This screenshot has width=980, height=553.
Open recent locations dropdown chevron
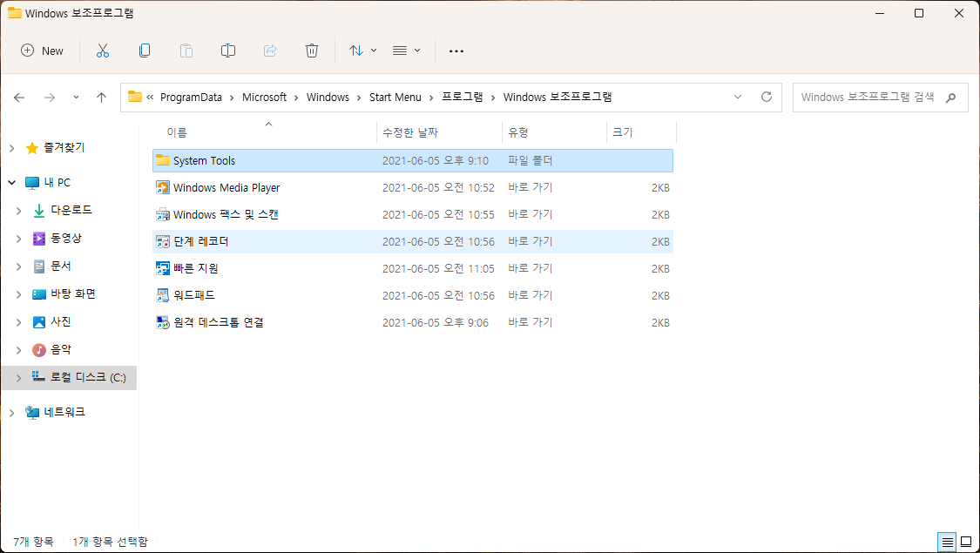(77, 98)
